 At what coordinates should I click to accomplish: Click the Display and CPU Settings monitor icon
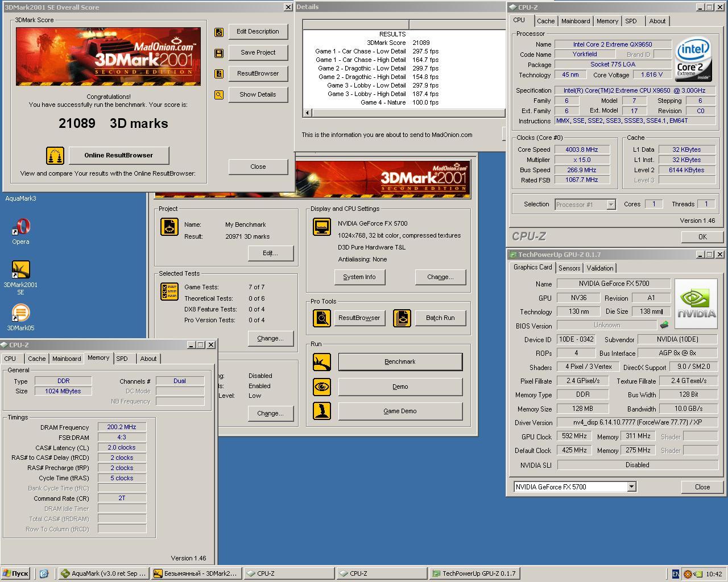[x=322, y=226]
